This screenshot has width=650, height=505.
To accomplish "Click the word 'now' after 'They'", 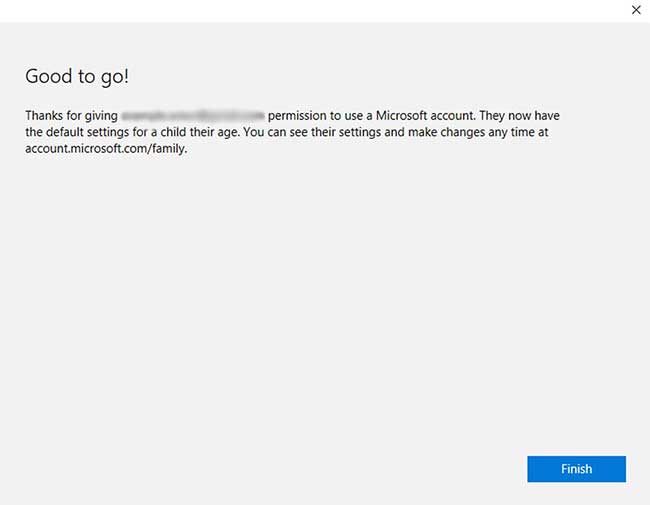I will (x=526, y=116).
